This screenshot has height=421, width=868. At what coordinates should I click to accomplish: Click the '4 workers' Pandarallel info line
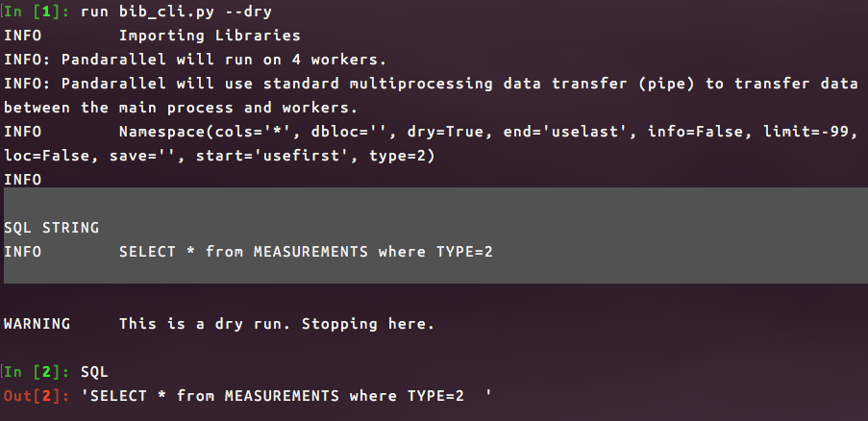coord(195,60)
